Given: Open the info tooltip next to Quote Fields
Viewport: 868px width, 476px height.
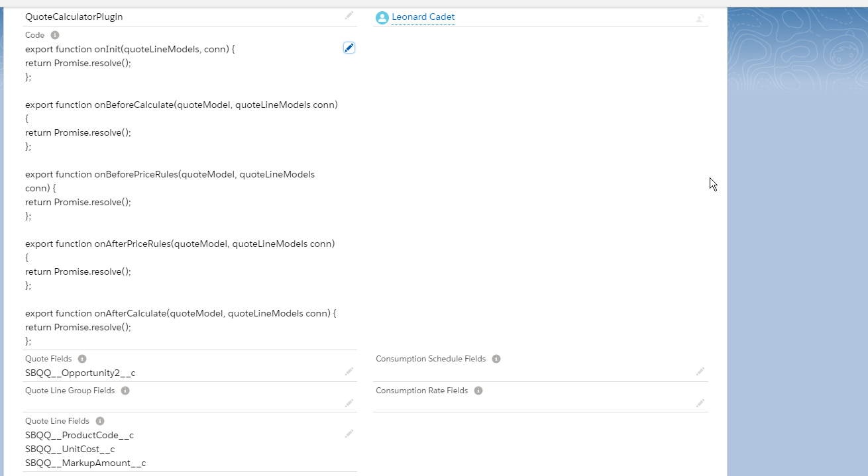Looking at the screenshot, I should [81, 358].
